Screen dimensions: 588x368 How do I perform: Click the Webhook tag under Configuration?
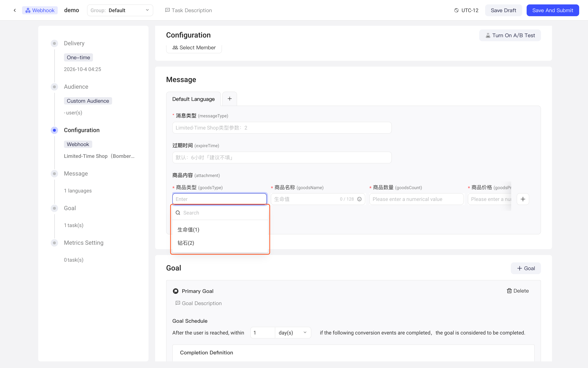[x=78, y=144]
